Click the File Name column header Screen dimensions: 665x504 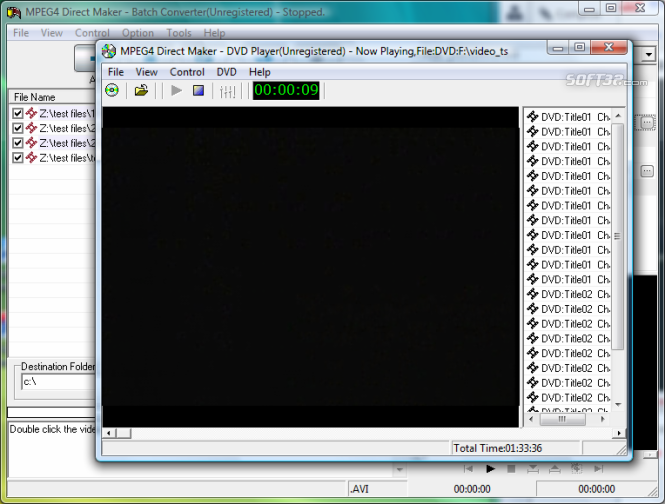[52, 97]
